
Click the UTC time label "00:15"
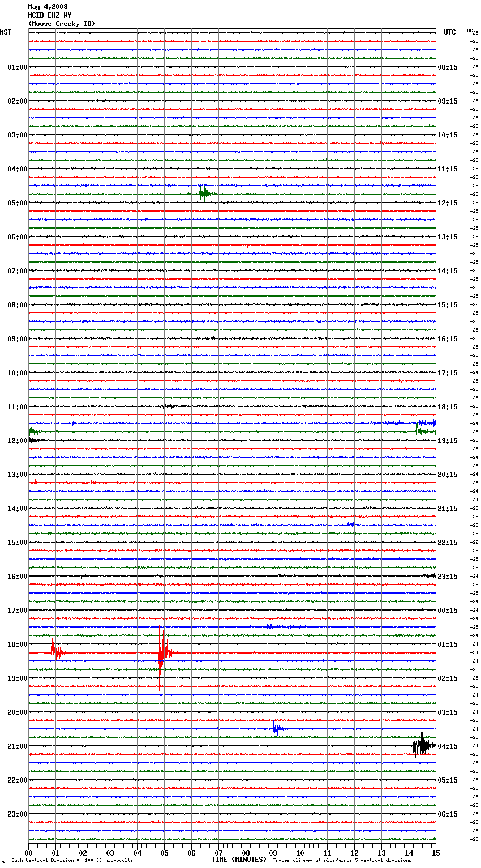click(448, 611)
